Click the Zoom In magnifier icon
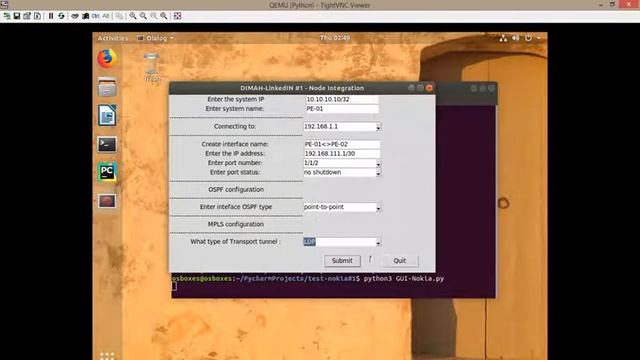Screen dimensions: 640x360 tap(133, 16)
